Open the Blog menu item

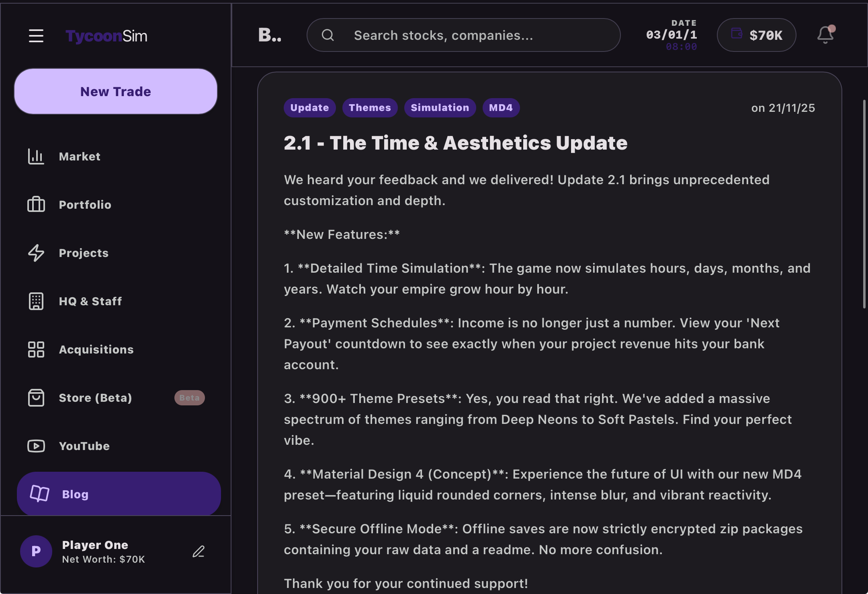[119, 494]
